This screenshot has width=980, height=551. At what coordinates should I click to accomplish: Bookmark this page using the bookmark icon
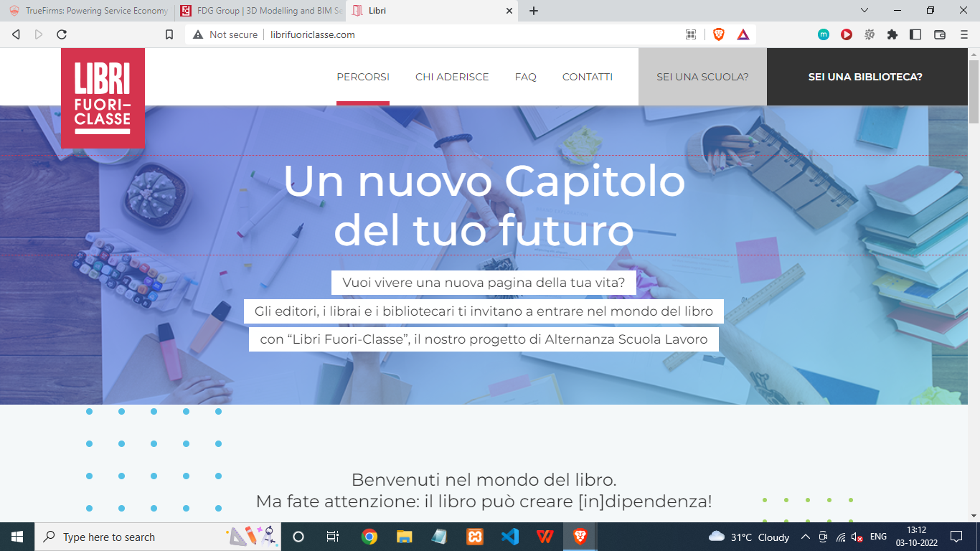169,34
